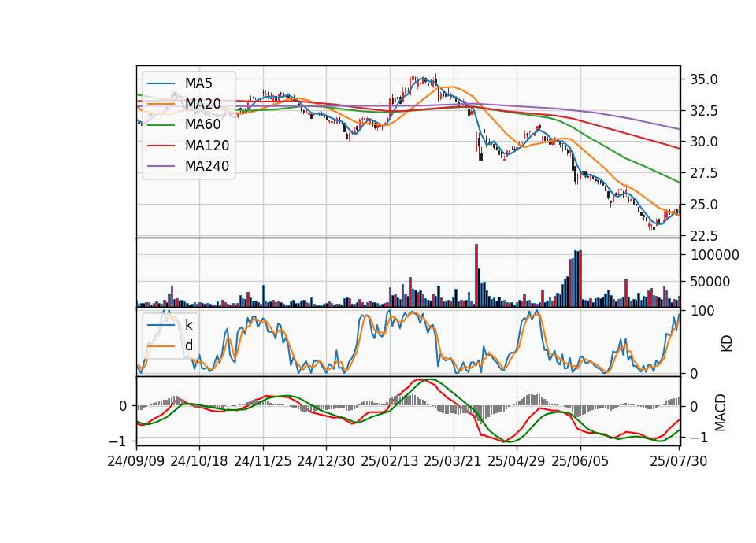
Task: Click the 24/09/09 date label
Action: (136, 461)
